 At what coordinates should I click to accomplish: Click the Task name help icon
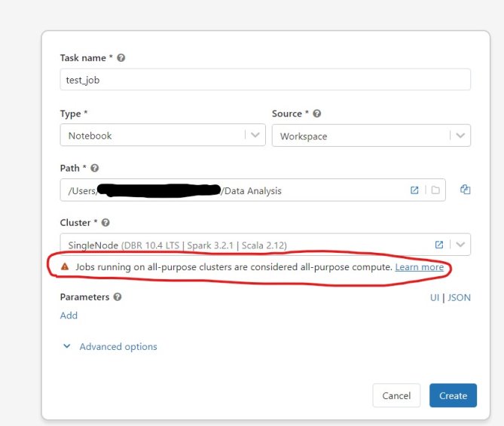pos(121,58)
